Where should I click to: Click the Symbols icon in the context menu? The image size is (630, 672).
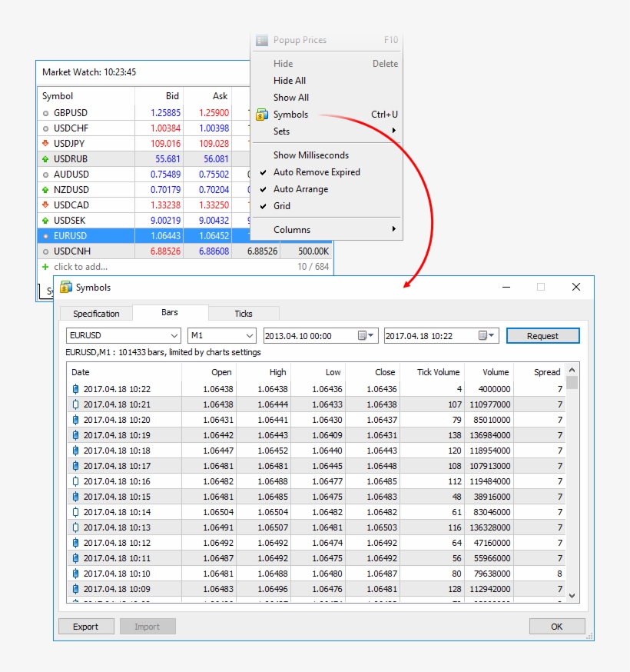point(261,114)
